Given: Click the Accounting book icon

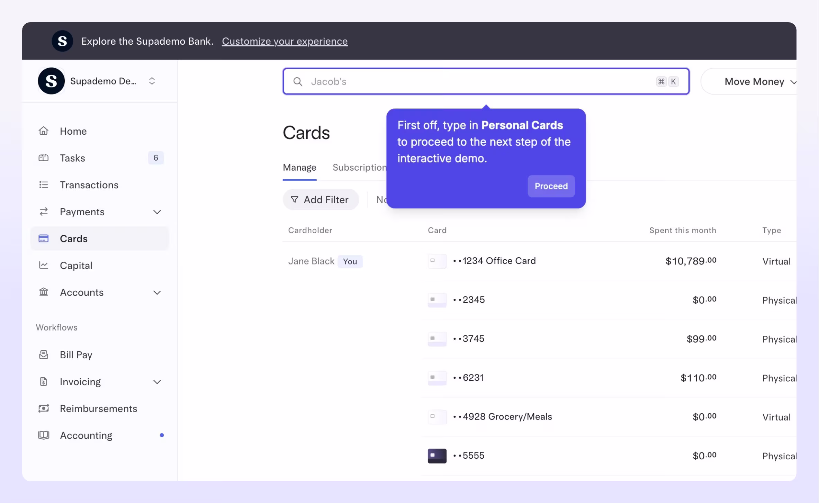Looking at the screenshot, I should (44, 435).
